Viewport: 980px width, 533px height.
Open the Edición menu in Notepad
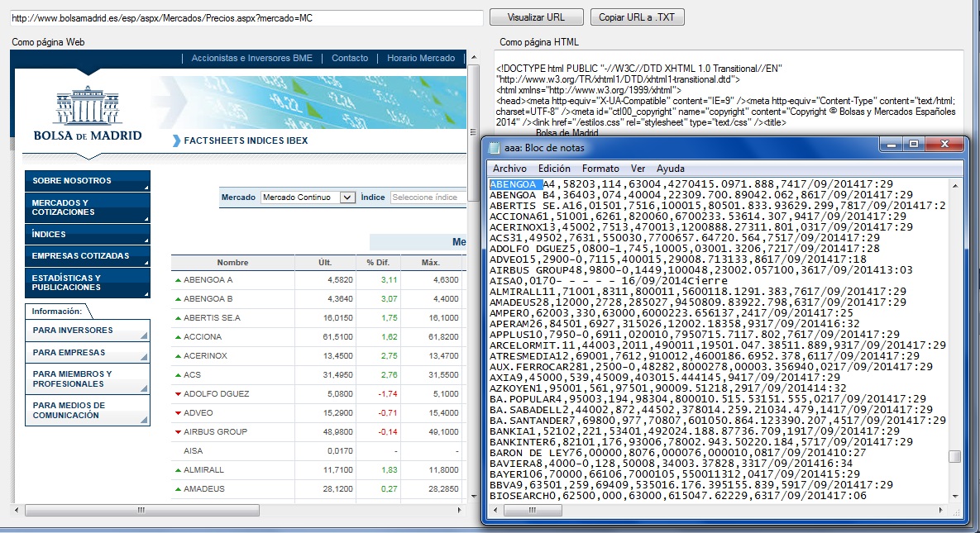coord(554,169)
